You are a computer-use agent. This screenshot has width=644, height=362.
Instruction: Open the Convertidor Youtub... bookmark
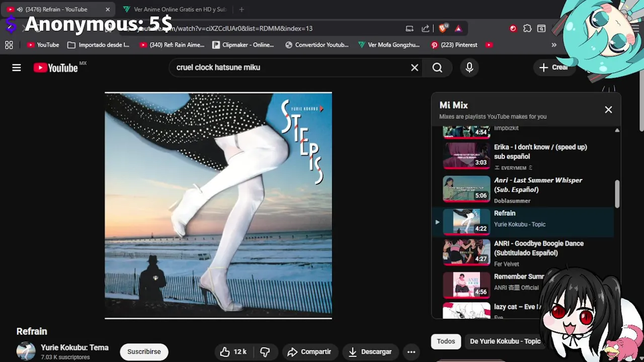pyautogui.click(x=317, y=45)
